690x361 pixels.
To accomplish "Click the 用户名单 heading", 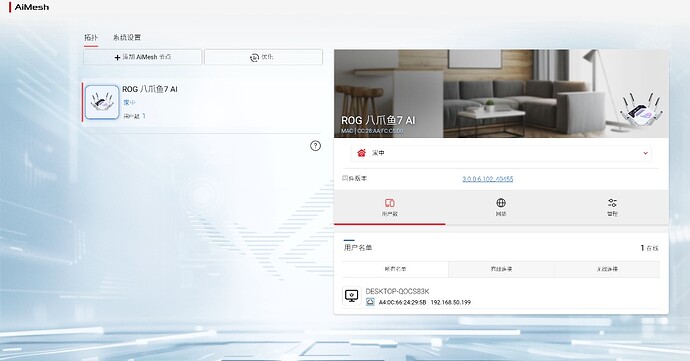I will (358, 248).
